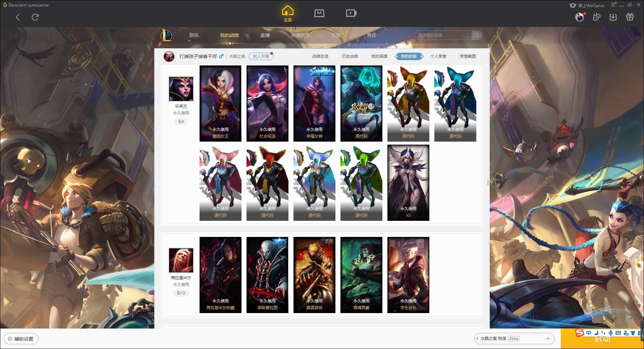Open the 社会名流 skin card
644x349 pixels.
click(x=267, y=103)
